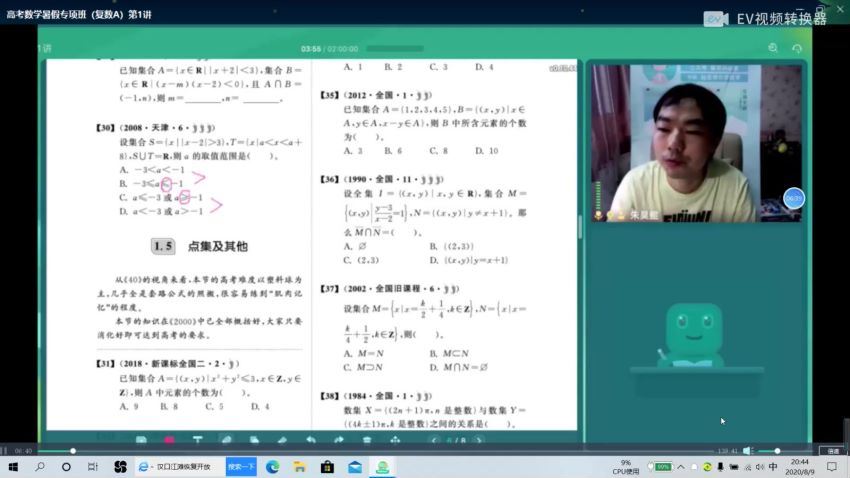Open the 汉口江滩恢复开放 Internet Explorer taskbar item
Image resolution: width=850 pixels, height=478 pixels.
coord(179,467)
